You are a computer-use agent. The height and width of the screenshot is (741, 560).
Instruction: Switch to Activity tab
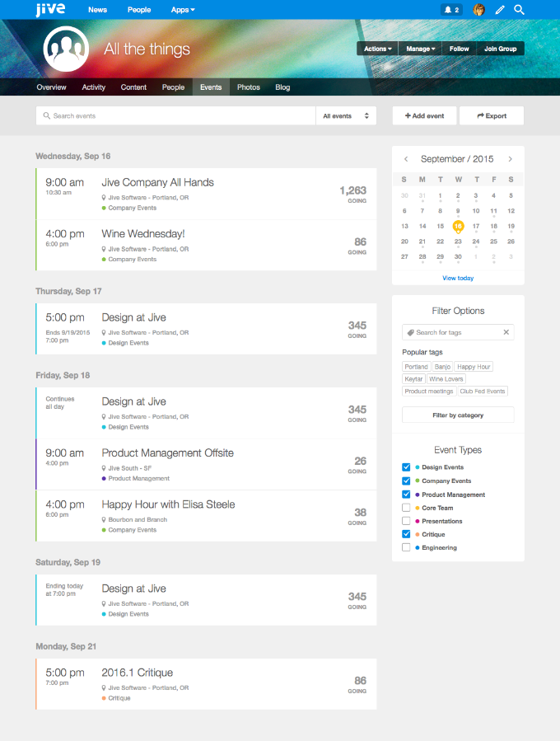[94, 87]
